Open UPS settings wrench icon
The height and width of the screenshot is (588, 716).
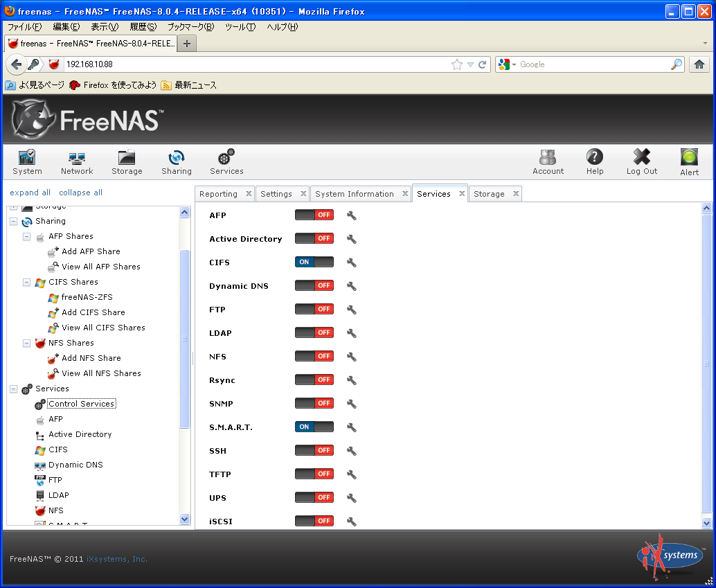tap(351, 498)
